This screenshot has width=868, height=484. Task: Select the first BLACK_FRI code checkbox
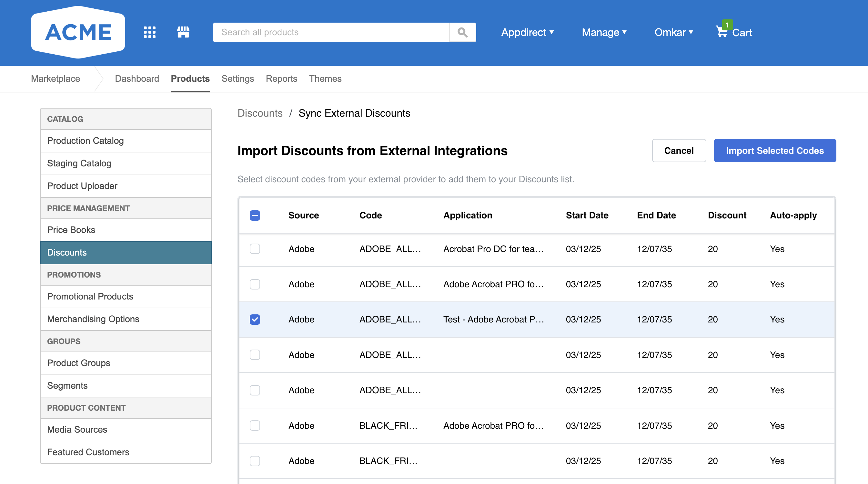click(x=255, y=426)
